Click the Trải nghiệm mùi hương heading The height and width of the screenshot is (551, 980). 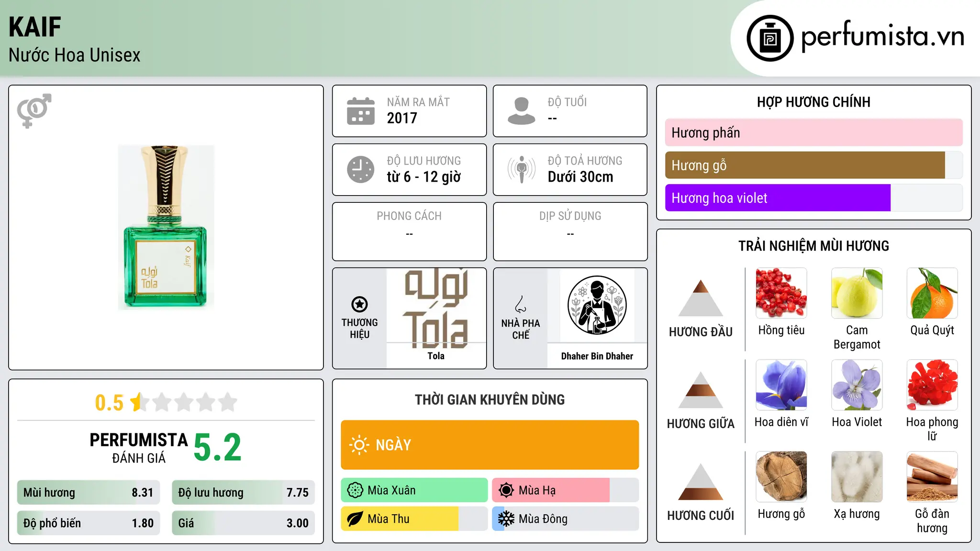click(x=813, y=246)
